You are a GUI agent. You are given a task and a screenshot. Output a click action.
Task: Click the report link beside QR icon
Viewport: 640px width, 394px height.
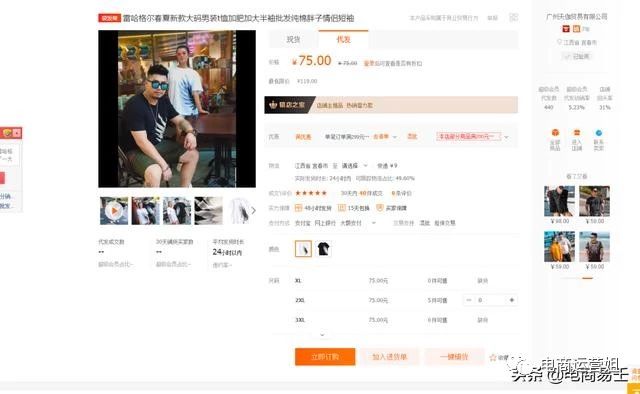click(x=493, y=18)
